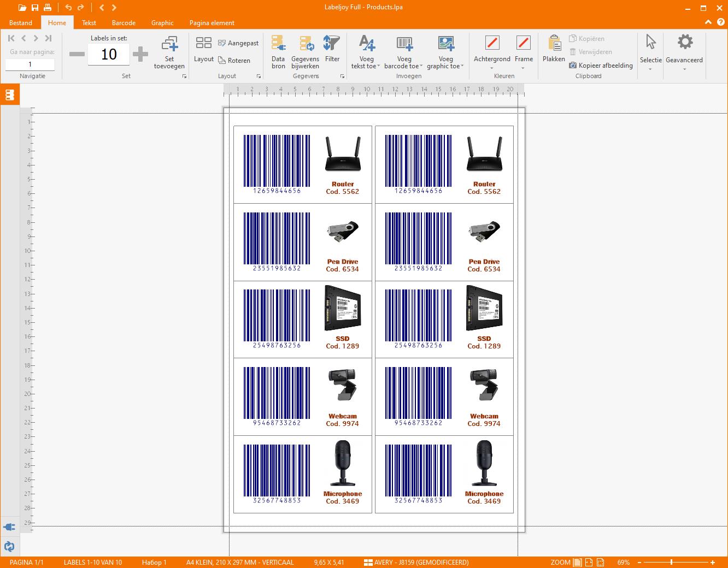Click Kopiëren in Clipboard group
Screen dimensions: 728x568
click(x=586, y=39)
